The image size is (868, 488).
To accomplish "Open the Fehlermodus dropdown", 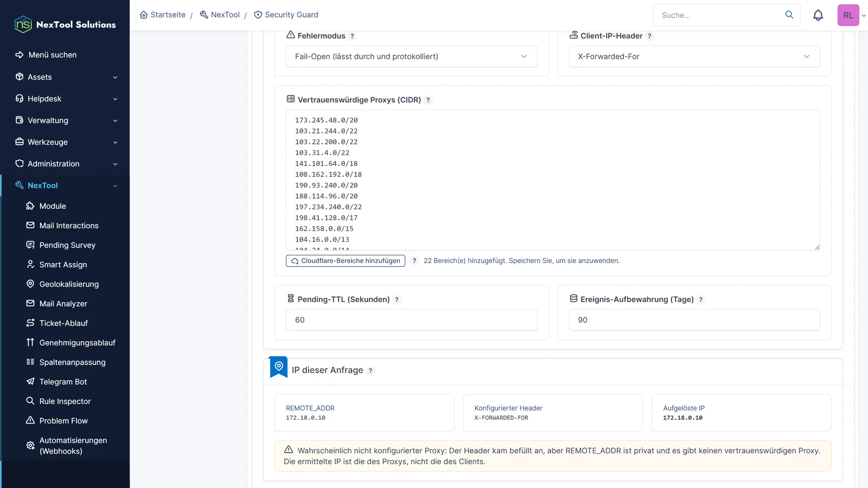I will coord(412,56).
